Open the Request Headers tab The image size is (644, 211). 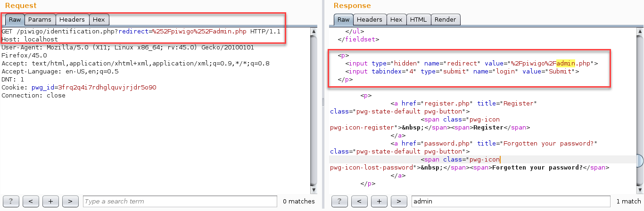point(72,19)
